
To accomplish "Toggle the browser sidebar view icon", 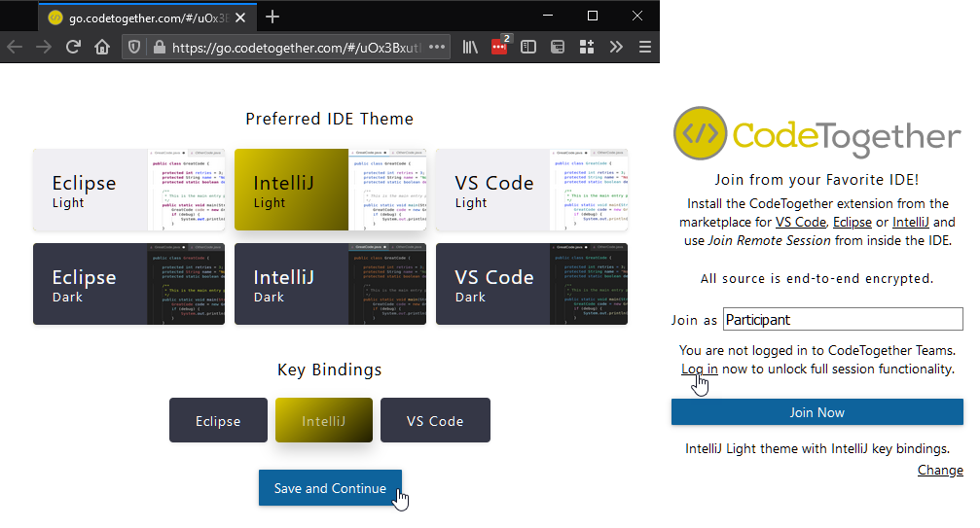I will (x=528, y=47).
